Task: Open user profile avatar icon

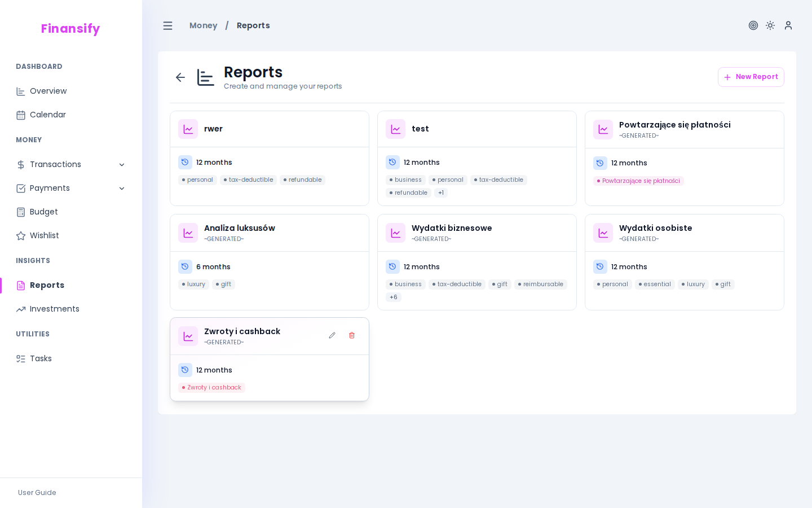Action: (788, 25)
